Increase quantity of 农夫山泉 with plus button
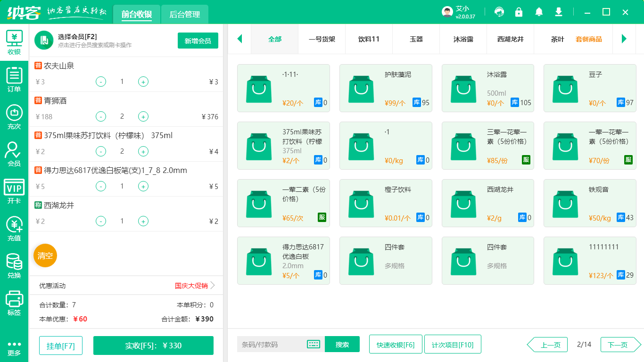The image size is (644, 362). [143, 82]
